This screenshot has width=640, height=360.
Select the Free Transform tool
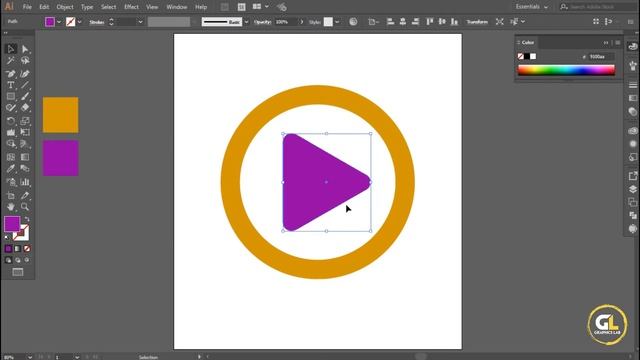[x=25, y=132]
